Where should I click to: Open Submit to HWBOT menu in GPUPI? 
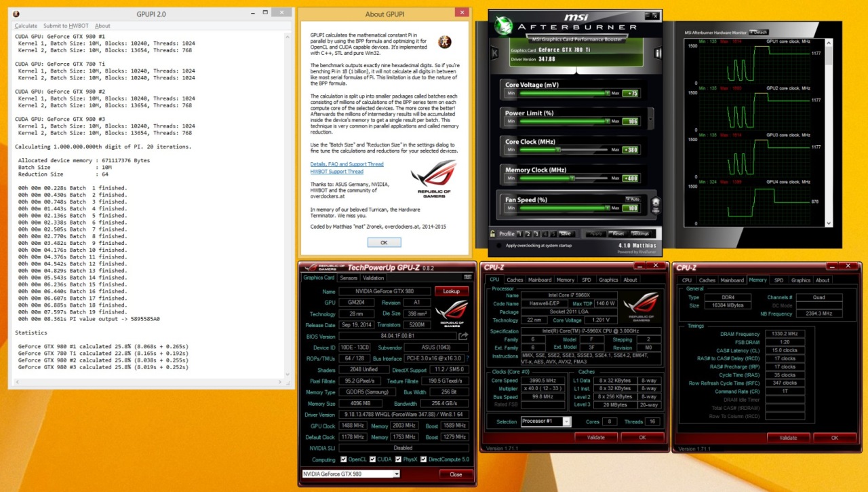(66, 26)
